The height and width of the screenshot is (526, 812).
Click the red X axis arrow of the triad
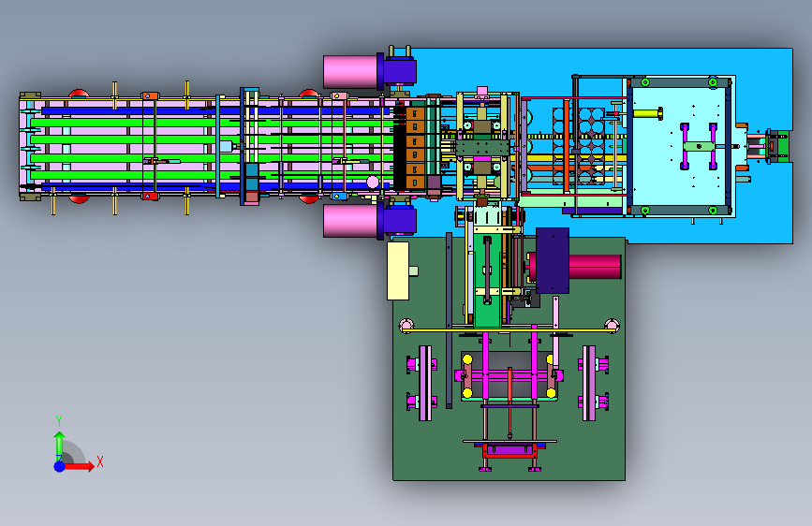(x=79, y=466)
